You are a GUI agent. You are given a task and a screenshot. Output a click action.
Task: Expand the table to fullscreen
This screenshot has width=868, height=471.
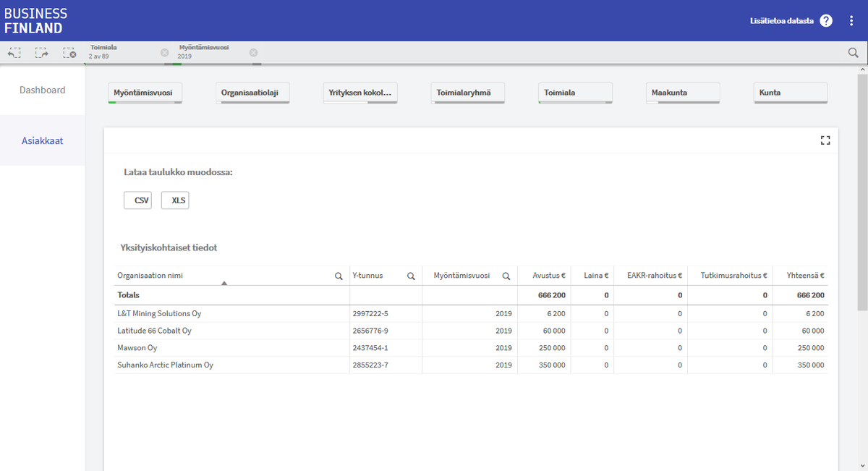click(x=825, y=140)
